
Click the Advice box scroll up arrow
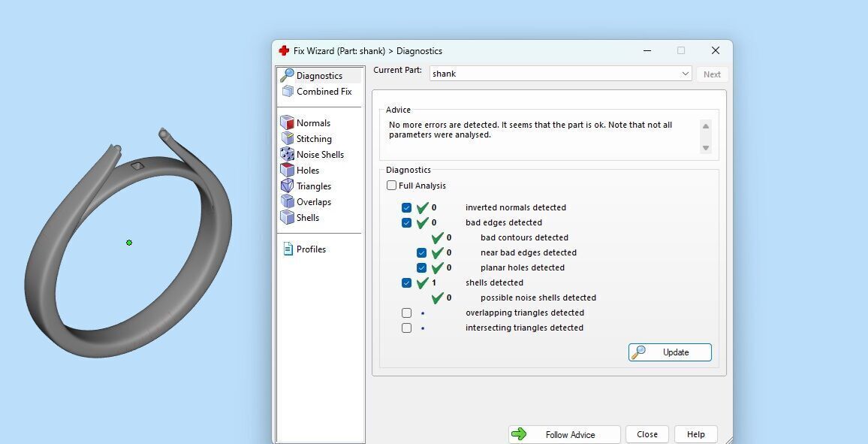(x=706, y=126)
